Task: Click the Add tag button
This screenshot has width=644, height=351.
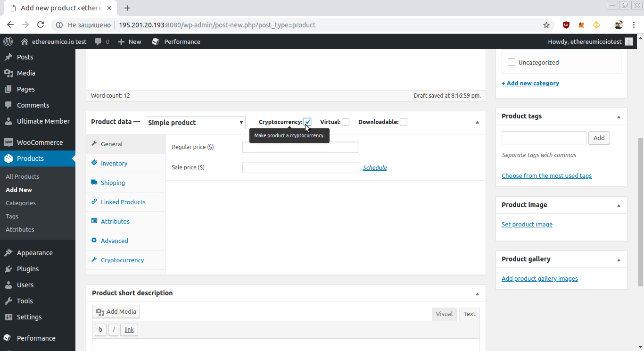Action: [599, 138]
